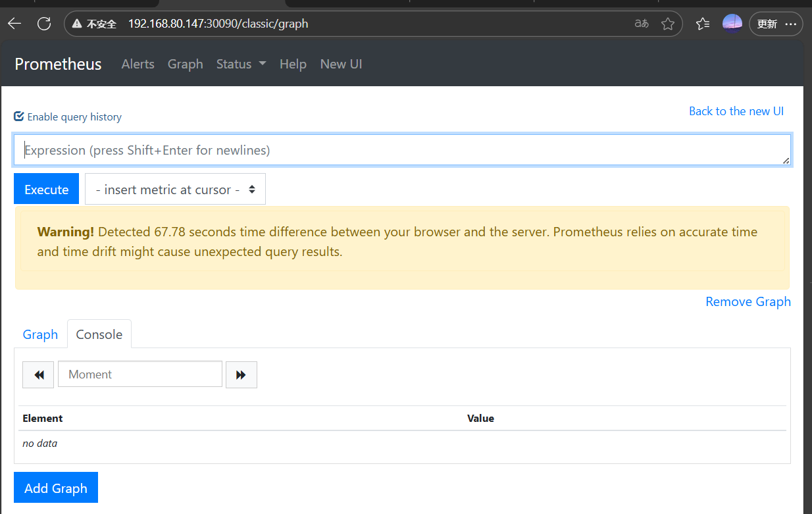Viewport: 812px width, 514px height.
Task: Bookmark page with the star icon
Action: [668, 24]
